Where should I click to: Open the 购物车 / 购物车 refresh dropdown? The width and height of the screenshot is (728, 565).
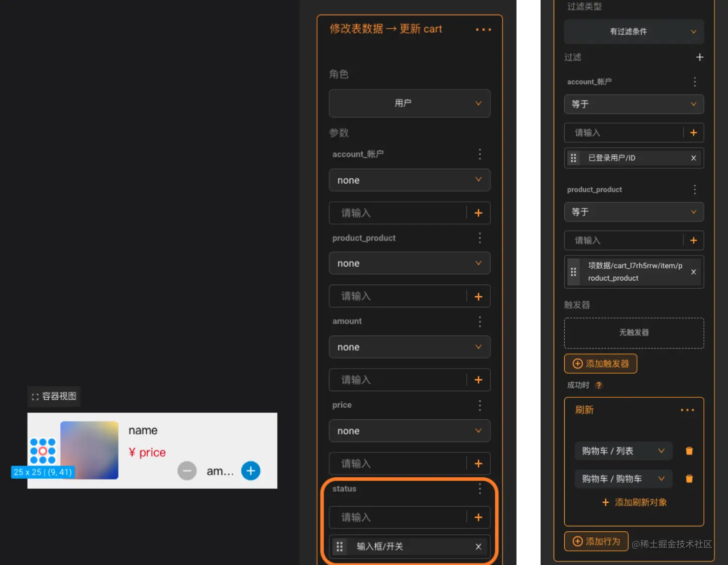point(623,479)
